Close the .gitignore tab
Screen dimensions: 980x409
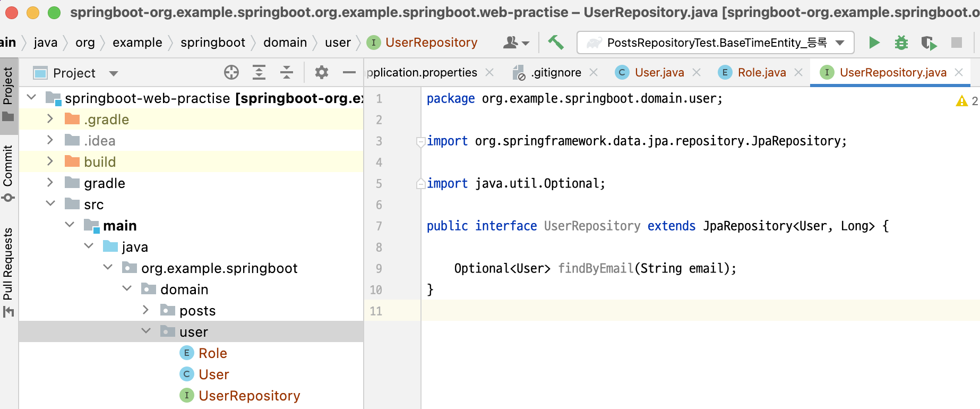coord(594,72)
